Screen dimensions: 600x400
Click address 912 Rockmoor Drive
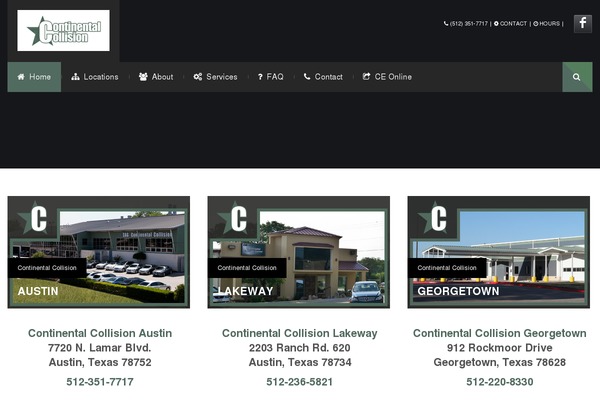[500, 348]
